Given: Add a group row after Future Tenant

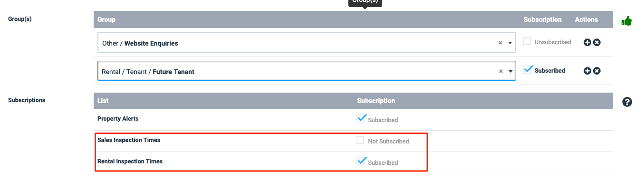Looking at the screenshot, I should click(x=587, y=71).
